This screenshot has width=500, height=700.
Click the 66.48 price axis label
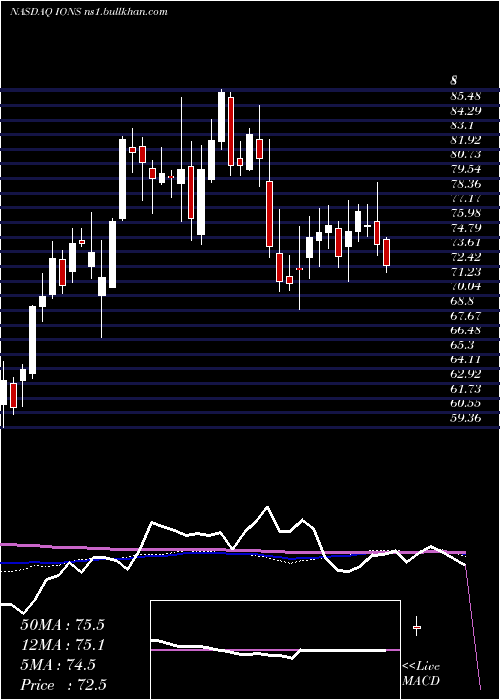pyautogui.click(x=466, y=330)
